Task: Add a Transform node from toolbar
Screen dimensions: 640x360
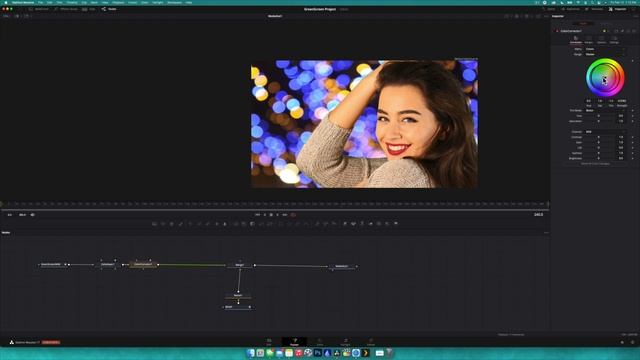Action: [270, 224]
